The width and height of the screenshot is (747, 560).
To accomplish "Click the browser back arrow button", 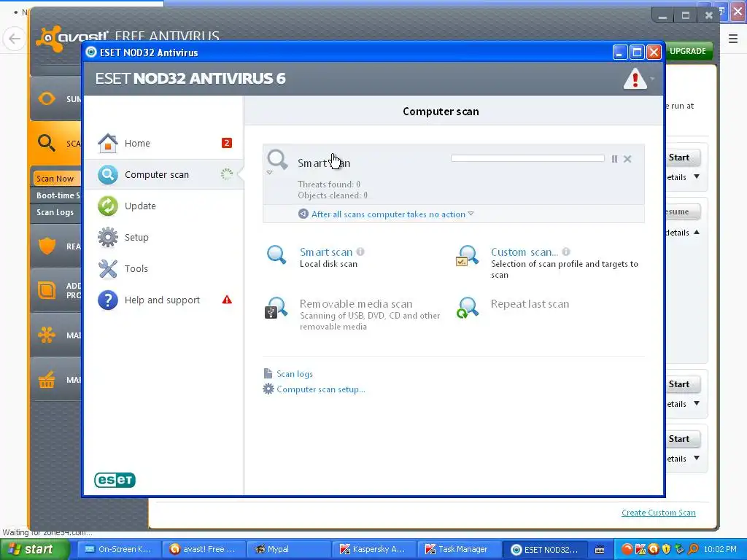I will [x=15, y=39].
